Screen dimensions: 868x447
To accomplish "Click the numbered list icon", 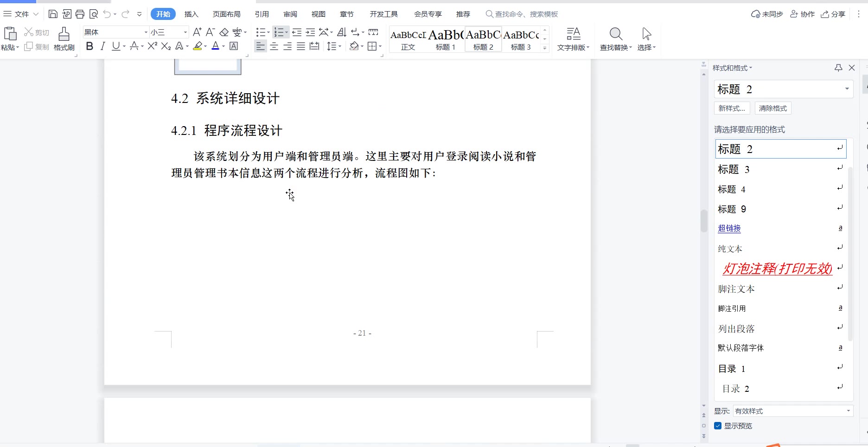I will pos(279,32).
